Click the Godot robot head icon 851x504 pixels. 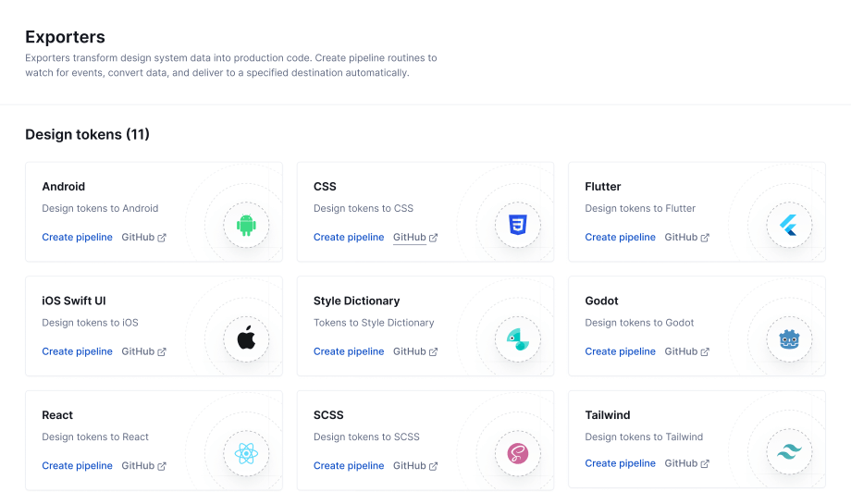[789, 339]
